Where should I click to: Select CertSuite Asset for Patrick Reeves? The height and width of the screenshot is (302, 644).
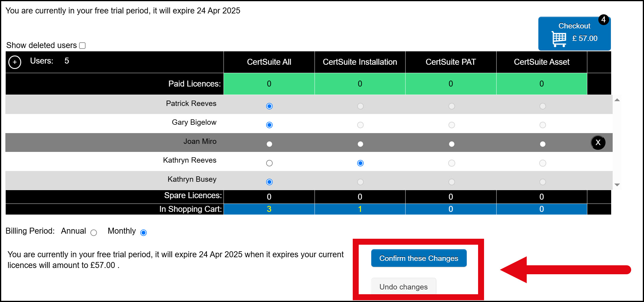pos(543,106)
